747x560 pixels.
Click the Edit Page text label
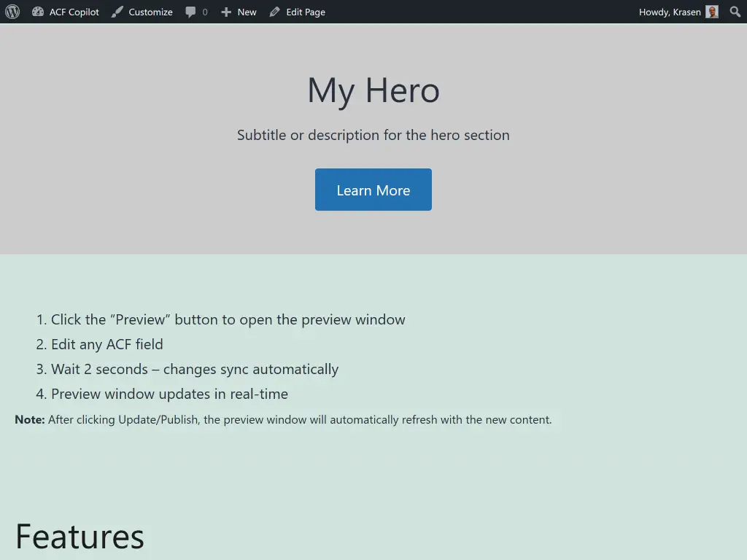pos(306,12)
